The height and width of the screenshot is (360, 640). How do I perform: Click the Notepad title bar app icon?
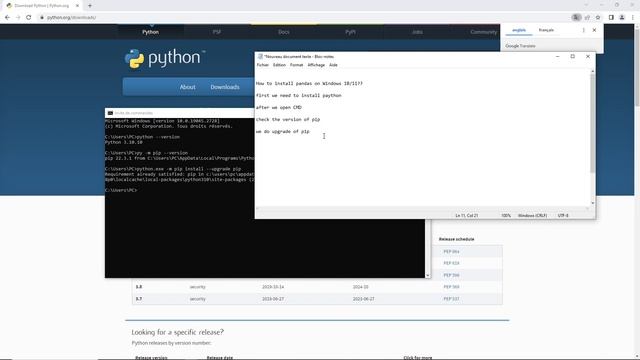[260, 56]
